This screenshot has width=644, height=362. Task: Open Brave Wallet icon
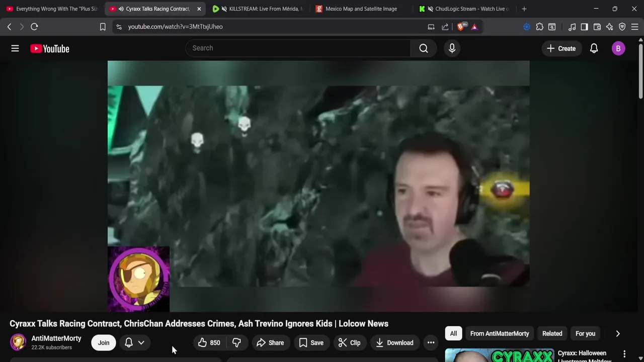click(x=597, y=27)
